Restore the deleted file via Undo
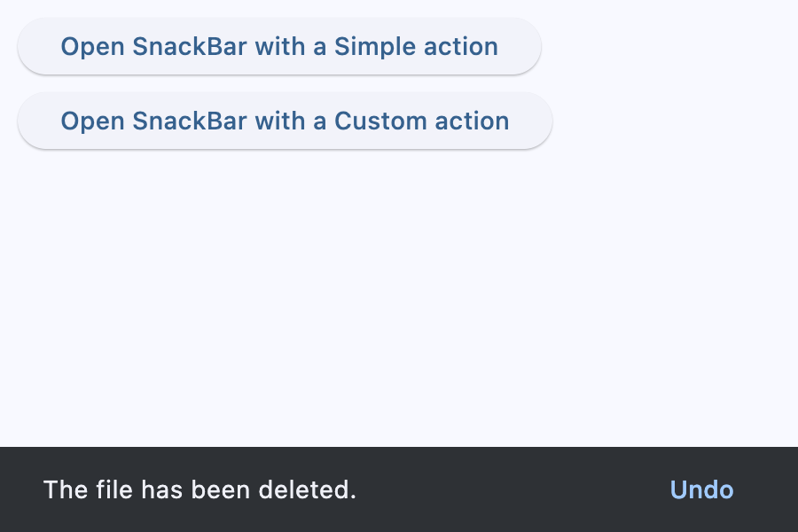This screenshot has height=532, width=798. point(701,489)
